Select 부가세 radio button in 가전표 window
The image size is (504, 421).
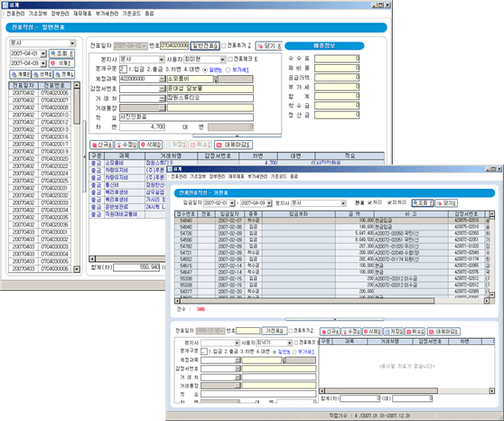pos(294,351)
